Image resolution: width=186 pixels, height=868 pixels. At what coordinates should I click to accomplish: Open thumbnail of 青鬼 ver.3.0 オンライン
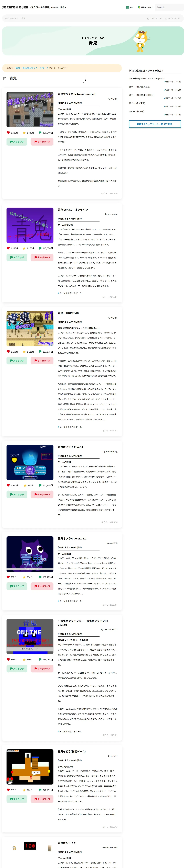click(x=30, y=225)
